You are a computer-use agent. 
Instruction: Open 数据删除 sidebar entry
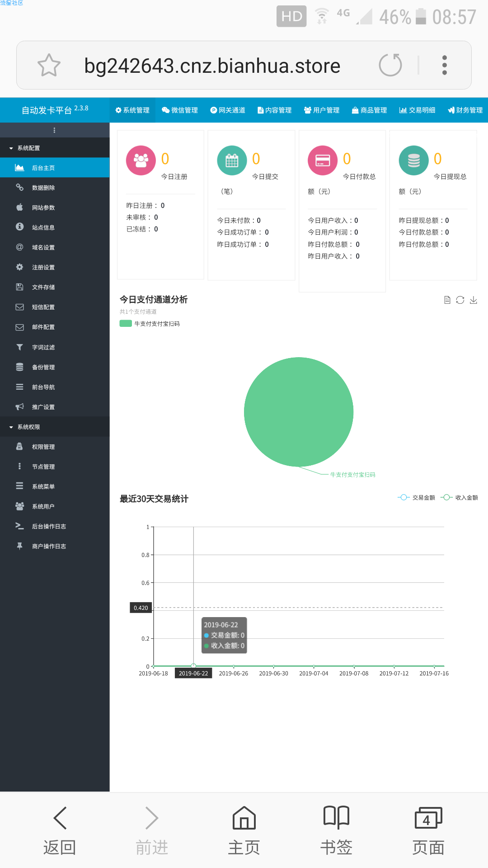[55, 188]
